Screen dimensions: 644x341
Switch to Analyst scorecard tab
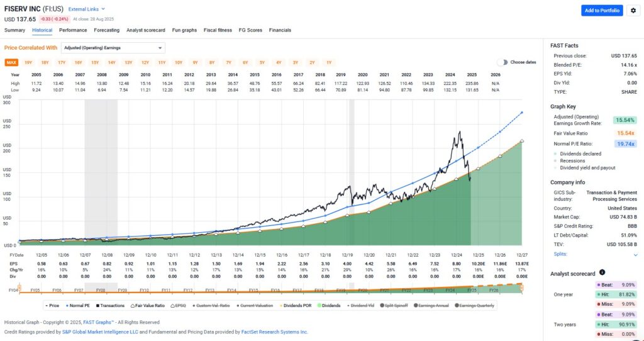click(146, 30)
